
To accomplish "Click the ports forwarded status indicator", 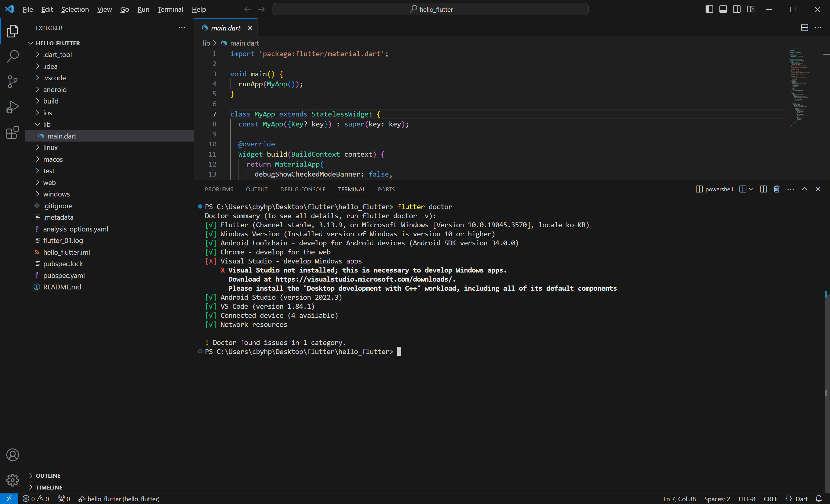I will (x=64, y=499).
